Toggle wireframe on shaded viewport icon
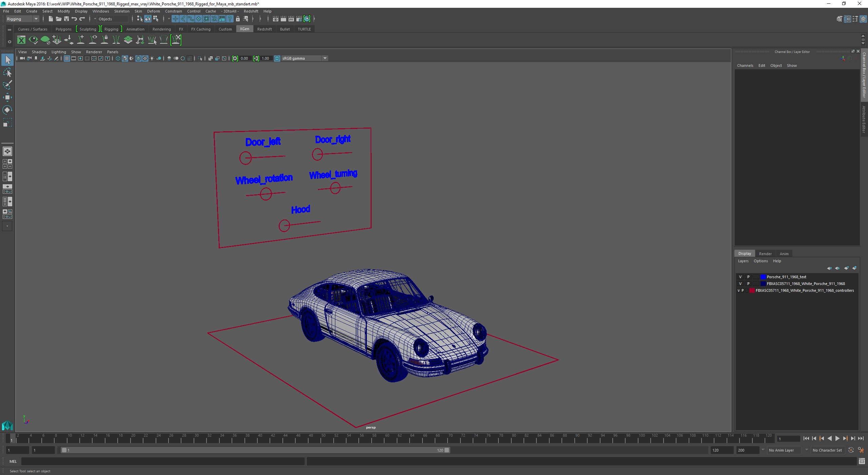Screen dimensions: 868x475 point(138,58)
